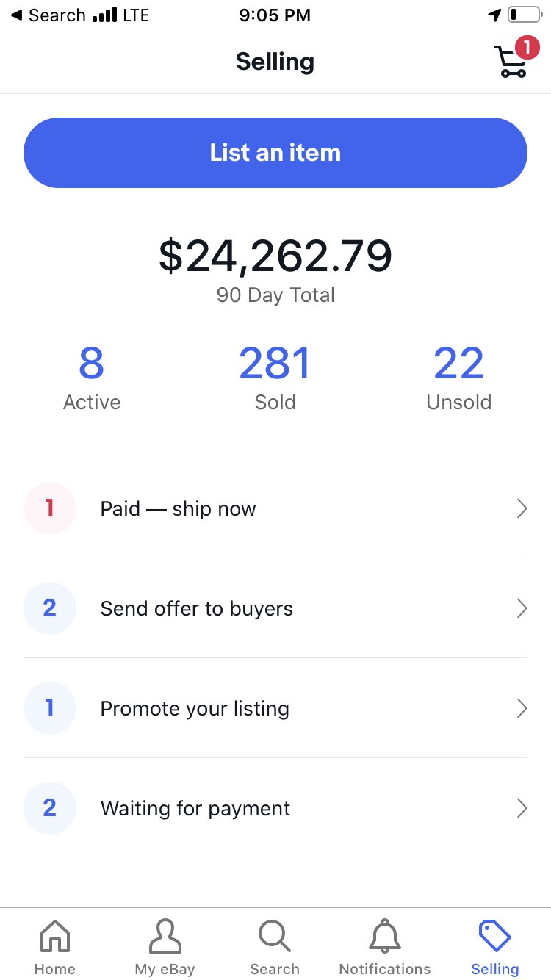Screen dimensions: 551x980
Task: Open the shopping cart icon
Action: click(x=511, y=62)
